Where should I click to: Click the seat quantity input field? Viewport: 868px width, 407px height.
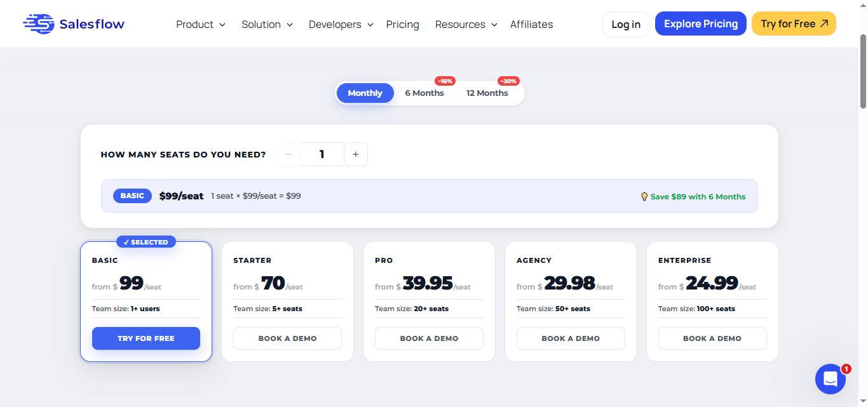pyautogui.click(x=322, y=154)
